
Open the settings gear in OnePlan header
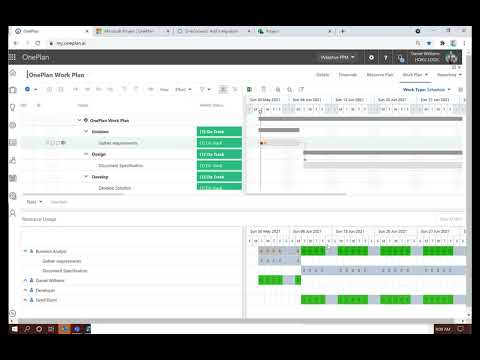[371, 58]
